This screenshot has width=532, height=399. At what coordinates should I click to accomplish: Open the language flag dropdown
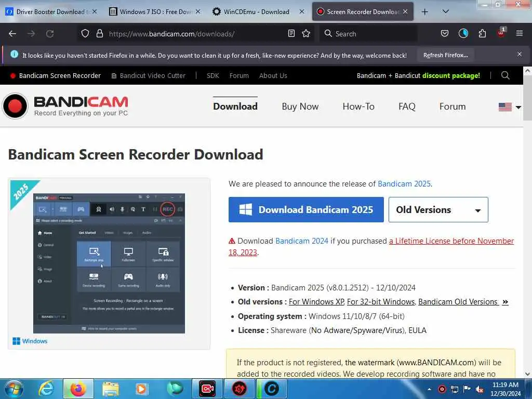[x=510, y=107]
